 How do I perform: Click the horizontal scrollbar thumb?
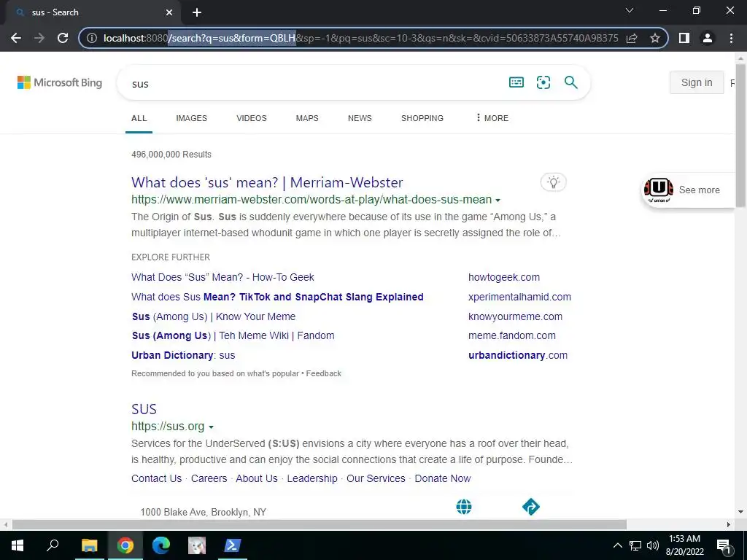(320, 524)
